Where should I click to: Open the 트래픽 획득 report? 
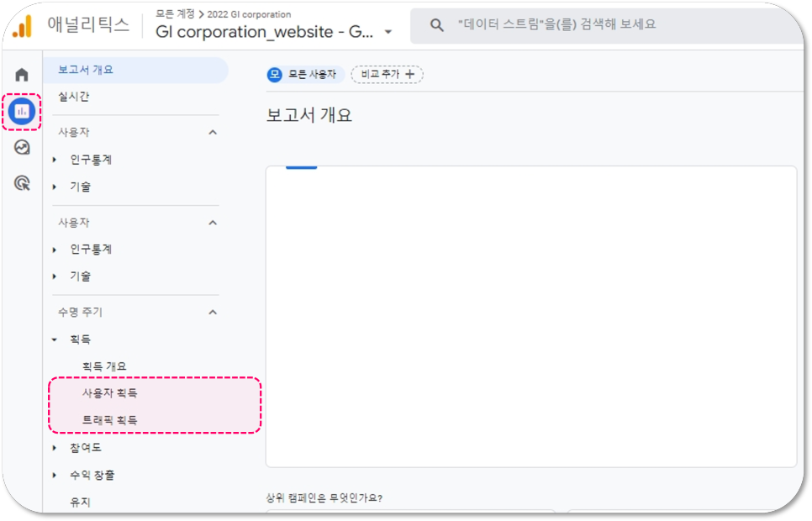point(110,420)
